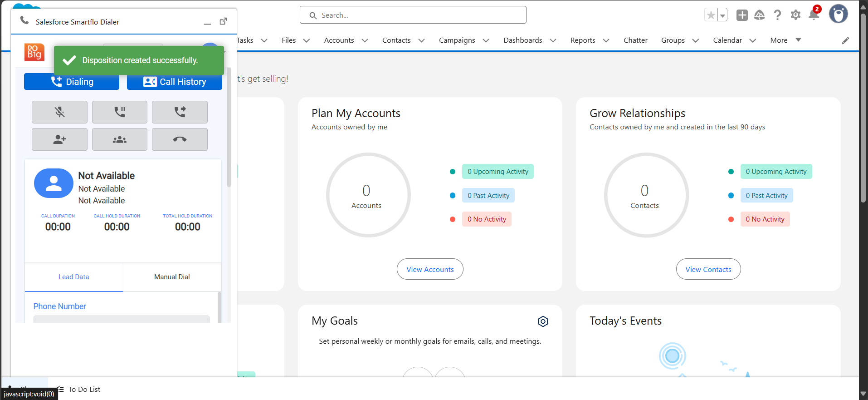Click the DoBig logo in dialer
The image size is (868, 400).
pyautogui.click(x=34, y=52)
